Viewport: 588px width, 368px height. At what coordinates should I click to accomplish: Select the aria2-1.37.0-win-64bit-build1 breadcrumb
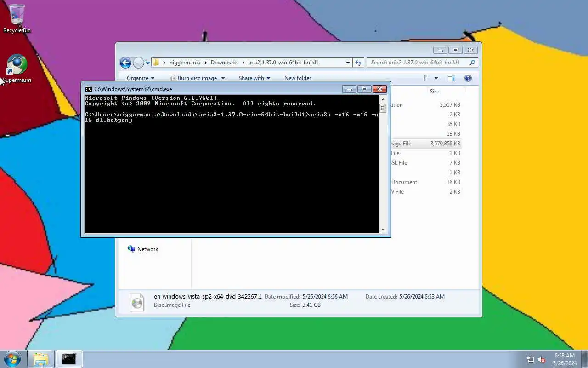click(283, 63)
